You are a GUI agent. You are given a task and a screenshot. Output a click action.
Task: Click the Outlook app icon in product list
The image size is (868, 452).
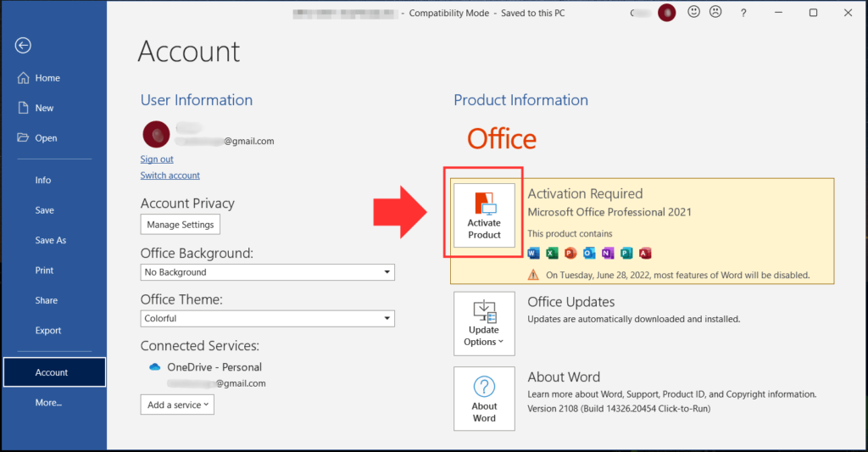click(589, 254)
